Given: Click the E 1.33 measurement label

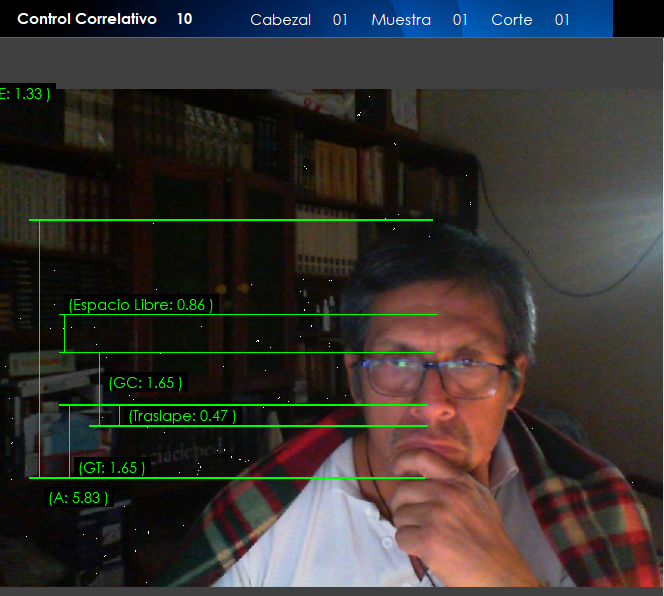Looking at the screenshot, I should coord(25,94).
